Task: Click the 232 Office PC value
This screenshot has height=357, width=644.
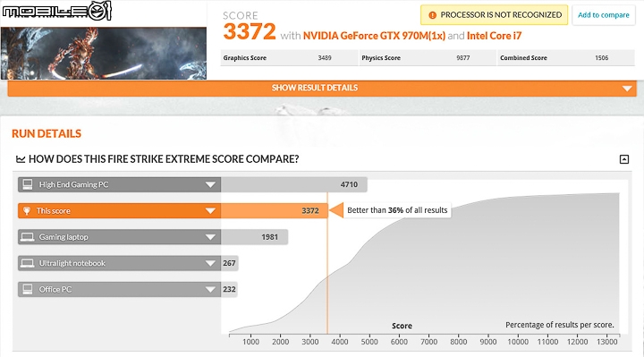Action: (229, 290)
